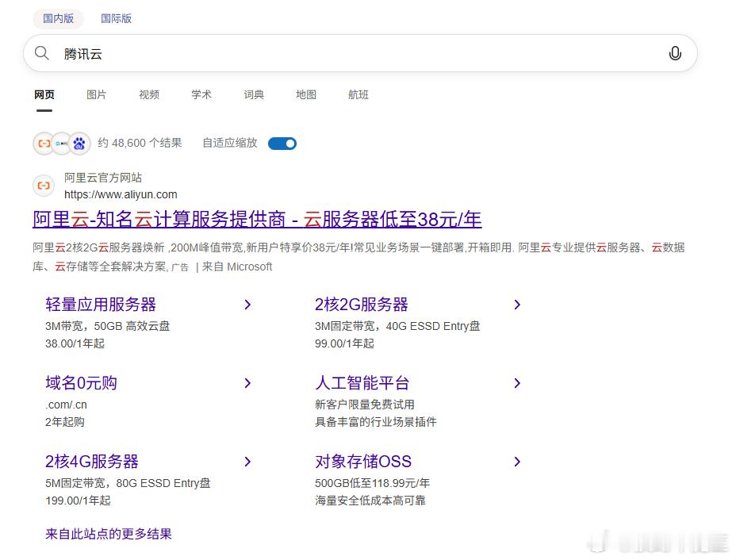
Task: Open the 学术 search tab
Action: tap(201, 95)
